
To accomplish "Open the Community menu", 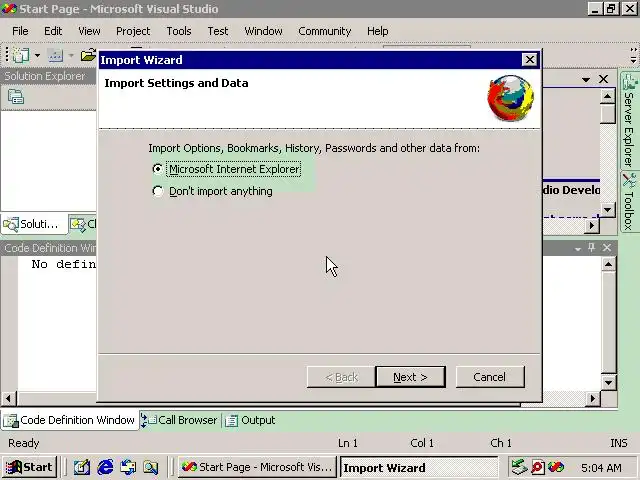I will pos(324,31).
